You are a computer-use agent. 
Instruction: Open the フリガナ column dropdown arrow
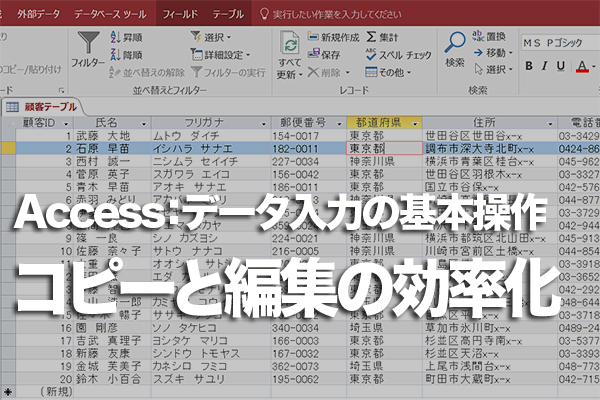[x=263, y=124]
